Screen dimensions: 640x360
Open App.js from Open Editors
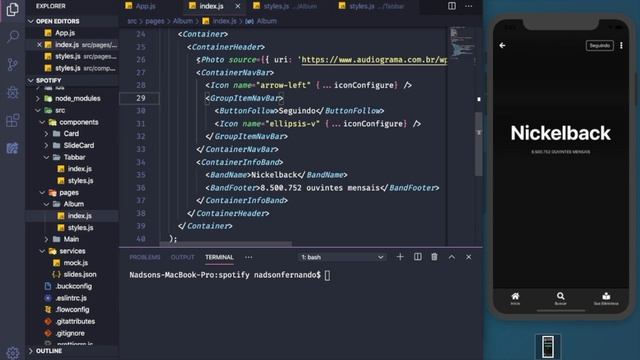65,33
